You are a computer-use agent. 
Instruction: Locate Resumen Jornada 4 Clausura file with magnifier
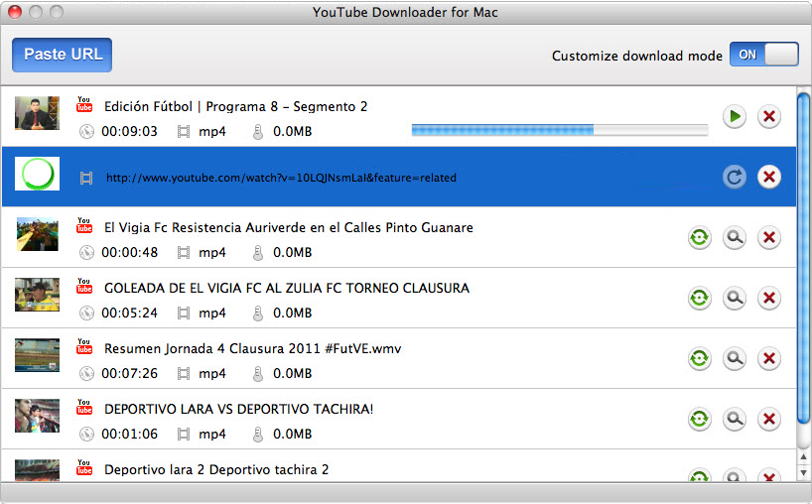pyautogui.click(x=735, y=358)
